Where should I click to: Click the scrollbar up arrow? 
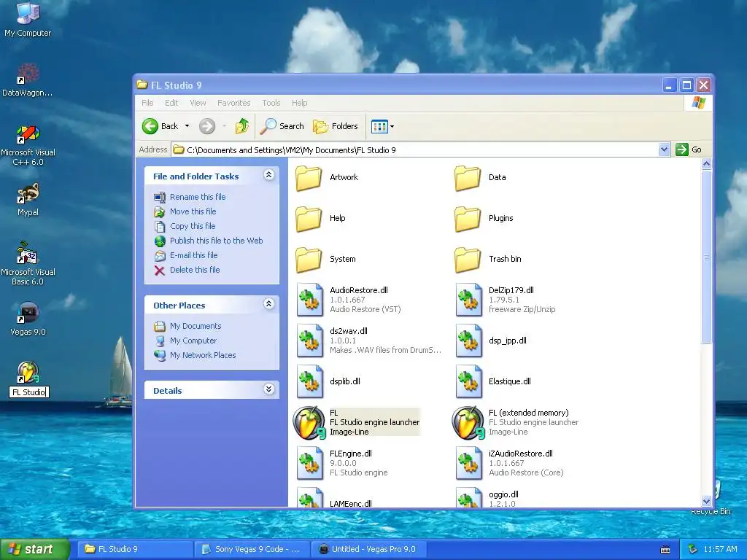tap(706, 164)
